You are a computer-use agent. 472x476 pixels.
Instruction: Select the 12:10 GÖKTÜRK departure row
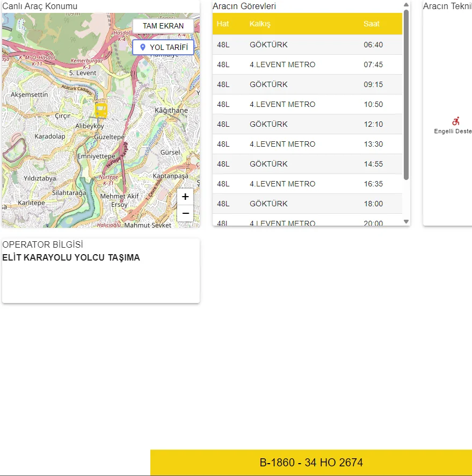(307, 124)
